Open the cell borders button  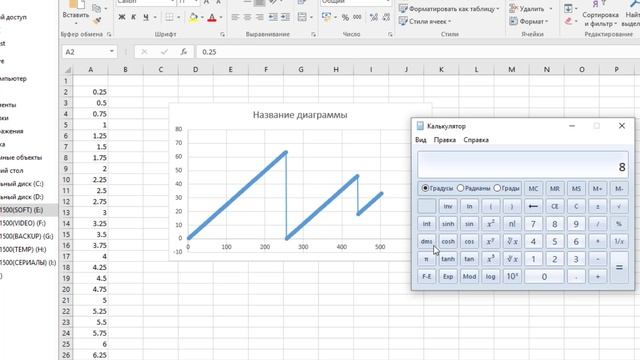(x=169, y=17)
